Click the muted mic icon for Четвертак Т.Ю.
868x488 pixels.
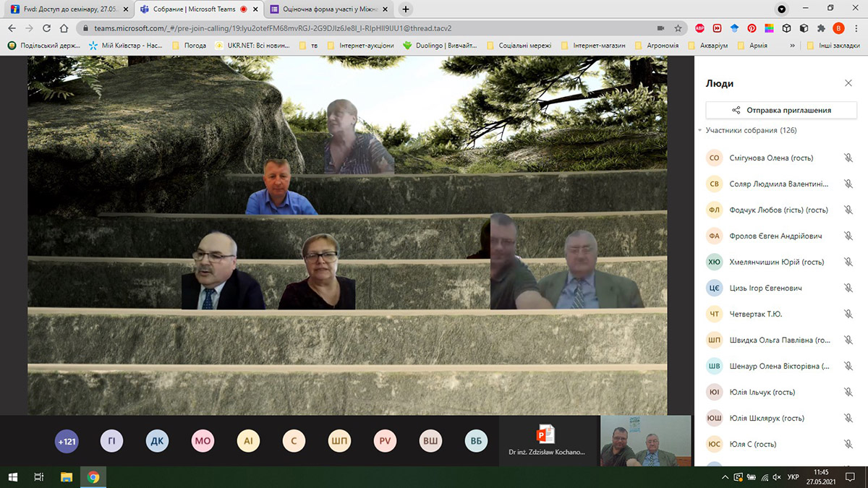848,314
